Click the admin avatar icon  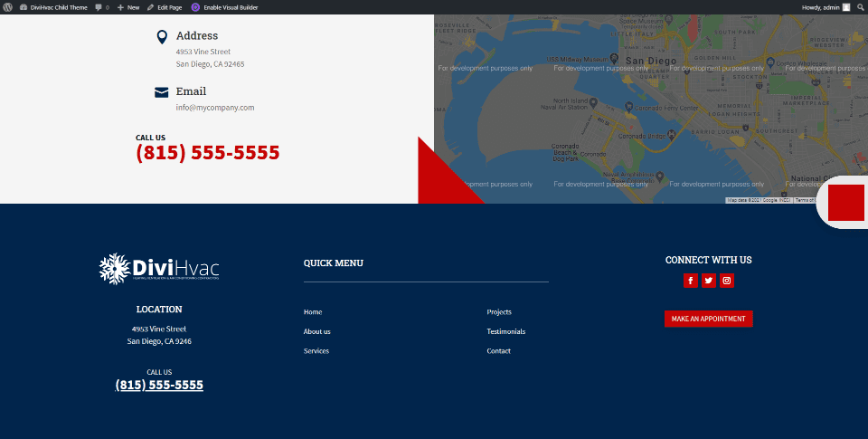pyautogui.click(x=846, y=7)
